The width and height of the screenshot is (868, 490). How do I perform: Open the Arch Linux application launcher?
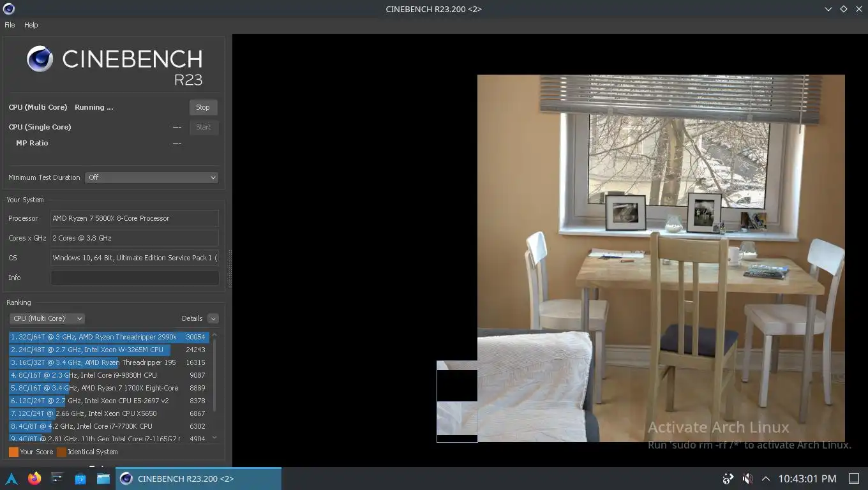11,479
